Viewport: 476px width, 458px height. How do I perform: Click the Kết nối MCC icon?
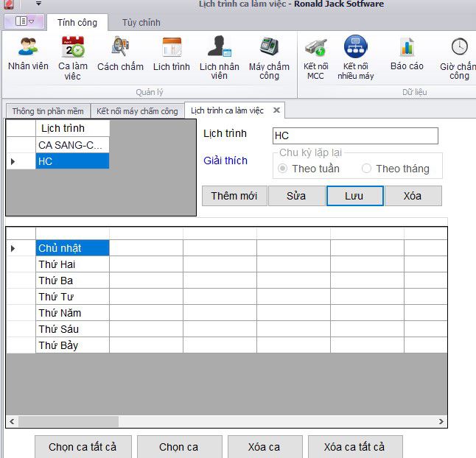click(315, 48)
